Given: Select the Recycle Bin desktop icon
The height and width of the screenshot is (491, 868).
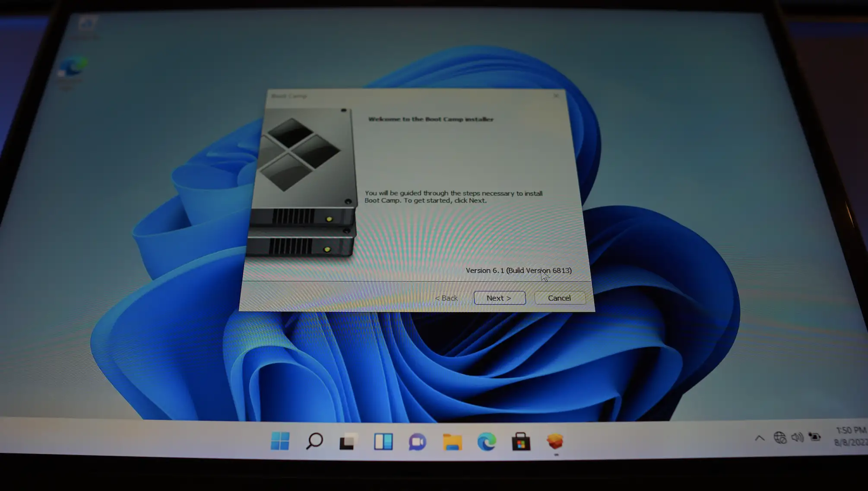Looking at the screenshot, I should click(x=86, y=27).
